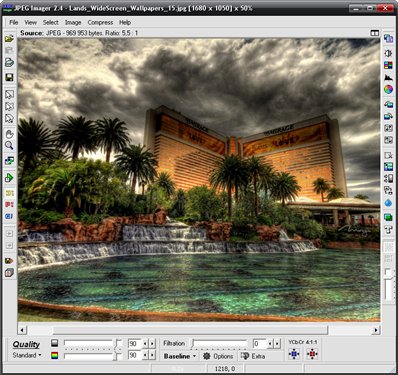Click the Options button
The height and width of the screenshot is (375, 398).
point(218,356)
